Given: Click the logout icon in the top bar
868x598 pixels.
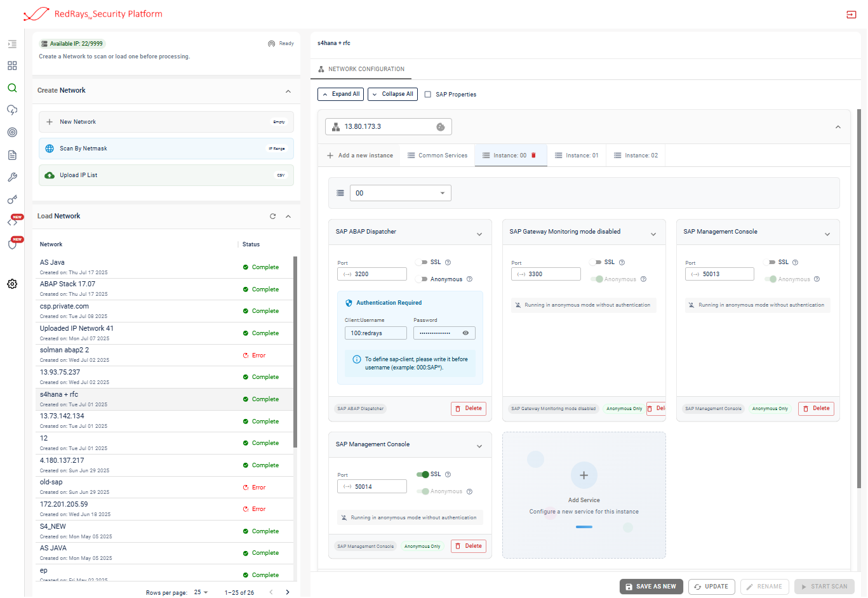Looking at the screenshot, I should [851, 15].
